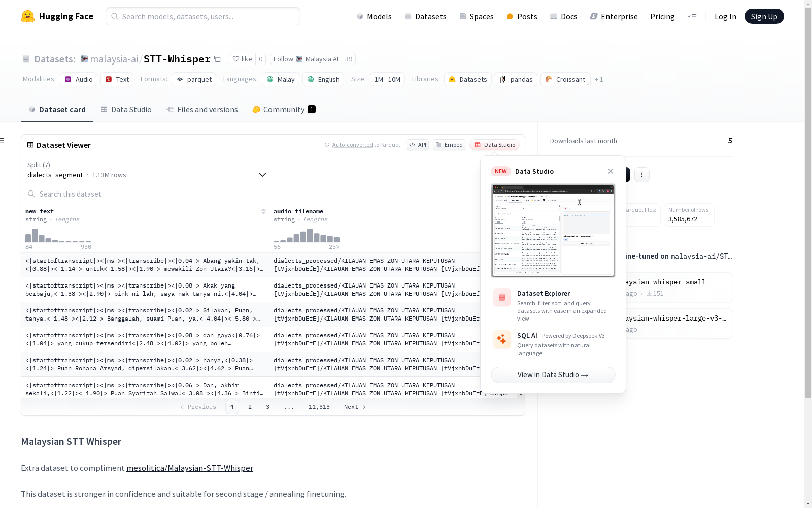Expand the Split dialects_segment dropdown
812x508 pixels.
tap(147, 170)
